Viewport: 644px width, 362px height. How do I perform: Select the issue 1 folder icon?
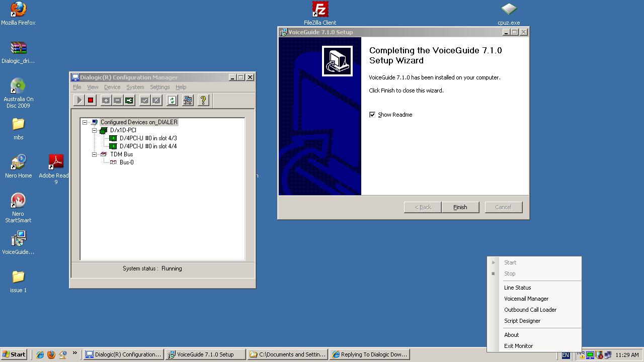pyautogui.click(x=18, y=282)
